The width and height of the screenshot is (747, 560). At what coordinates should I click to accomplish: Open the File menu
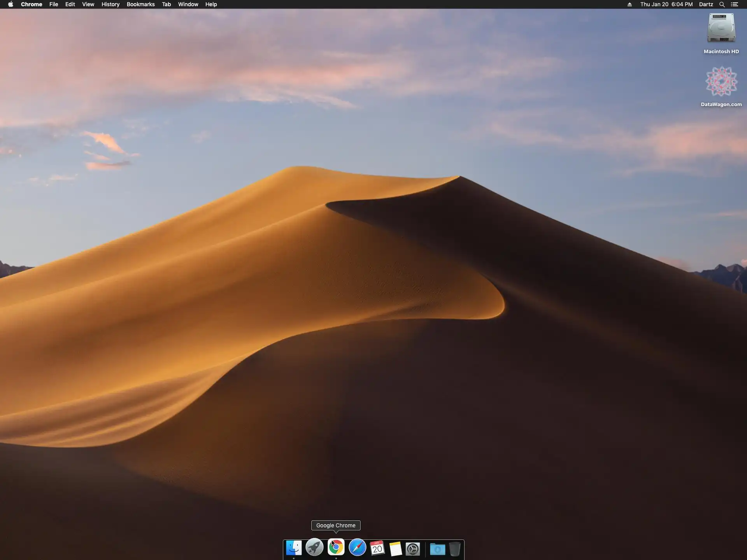(54, 4)
